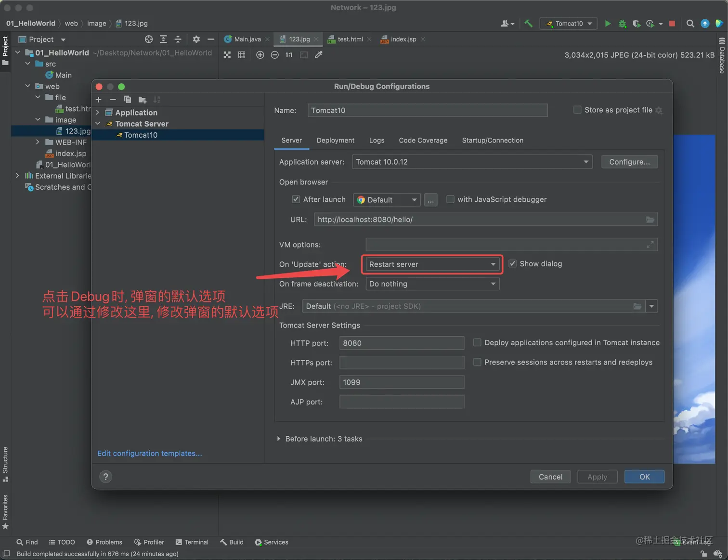Collapse the Tomcat Server group

[x=98, y=124]
